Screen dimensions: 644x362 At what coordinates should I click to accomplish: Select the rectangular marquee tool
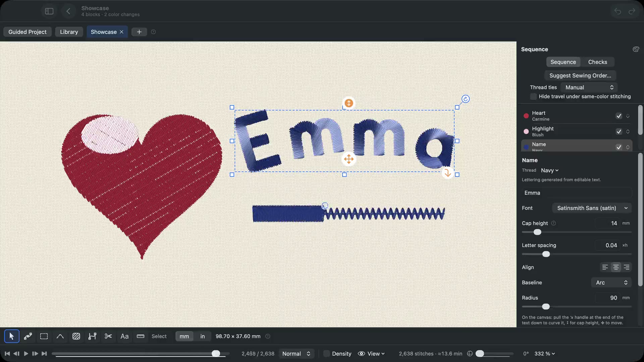click(x=44, y=336)
